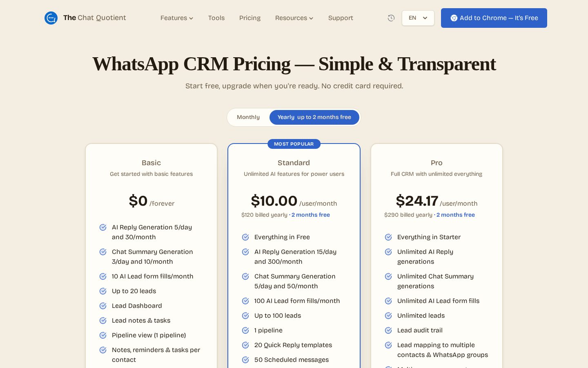This screenshot has height=368, width=588.
Task: Click checkmark icon beside Up to 100 leads
Action: tap(245, 316)
